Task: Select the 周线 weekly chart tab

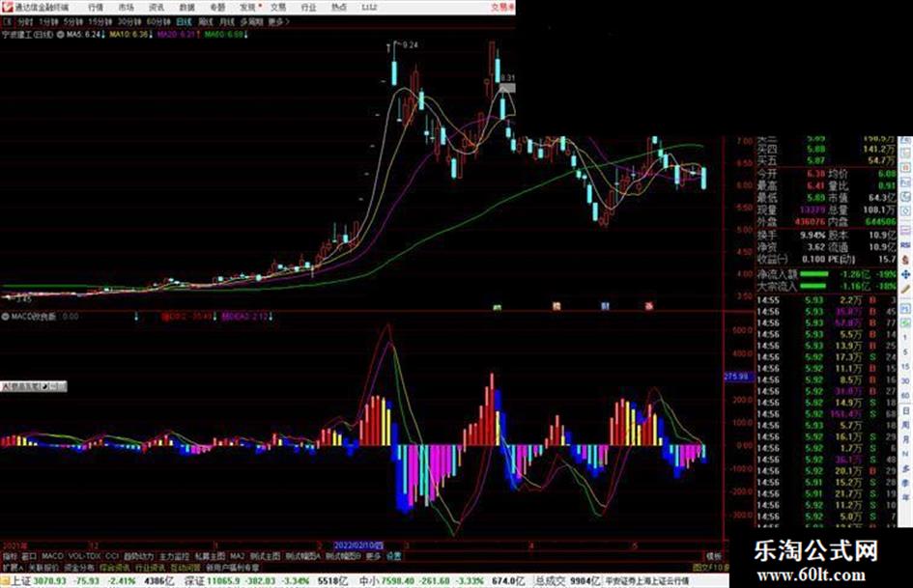Action: pyautogui.click(x=206, y=21)
